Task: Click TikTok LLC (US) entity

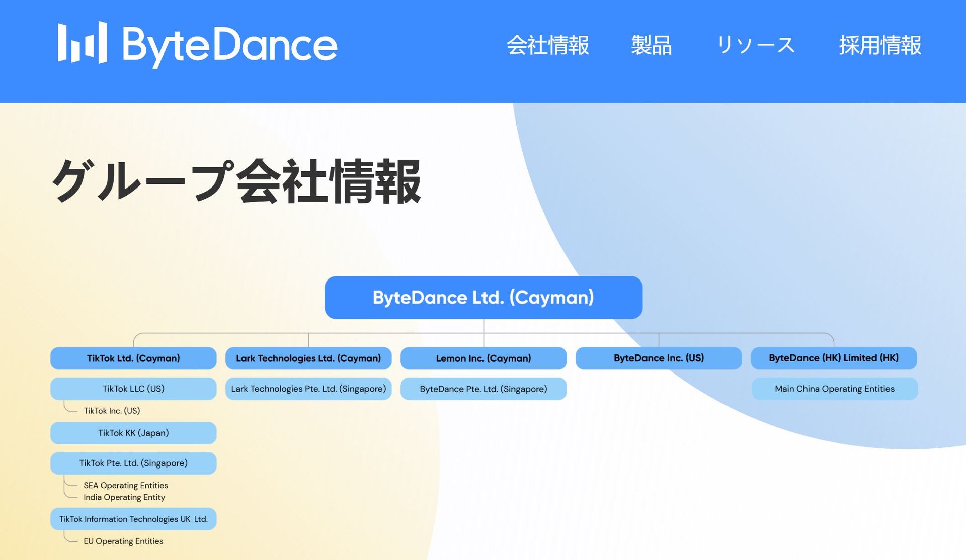Action: coord(133,389)
